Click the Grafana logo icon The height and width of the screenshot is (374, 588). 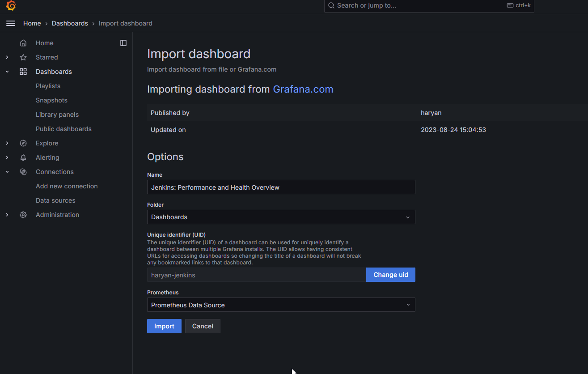[11, 6]
